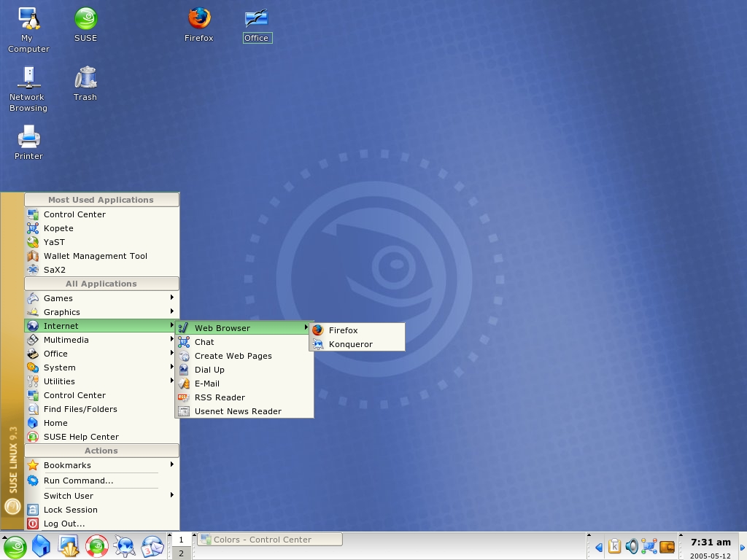
Task: Click the left-arrow hide system tray button
Action: click(599, 547)
